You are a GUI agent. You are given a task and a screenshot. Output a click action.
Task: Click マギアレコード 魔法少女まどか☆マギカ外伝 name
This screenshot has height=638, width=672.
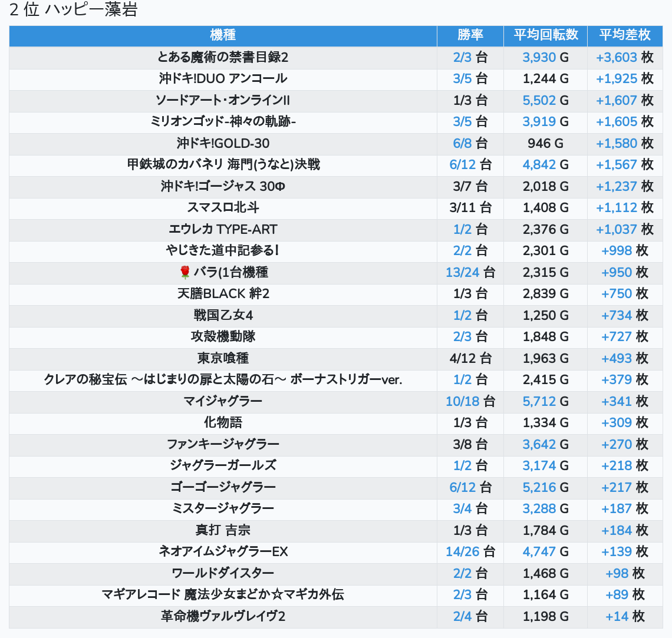point(223,595)
